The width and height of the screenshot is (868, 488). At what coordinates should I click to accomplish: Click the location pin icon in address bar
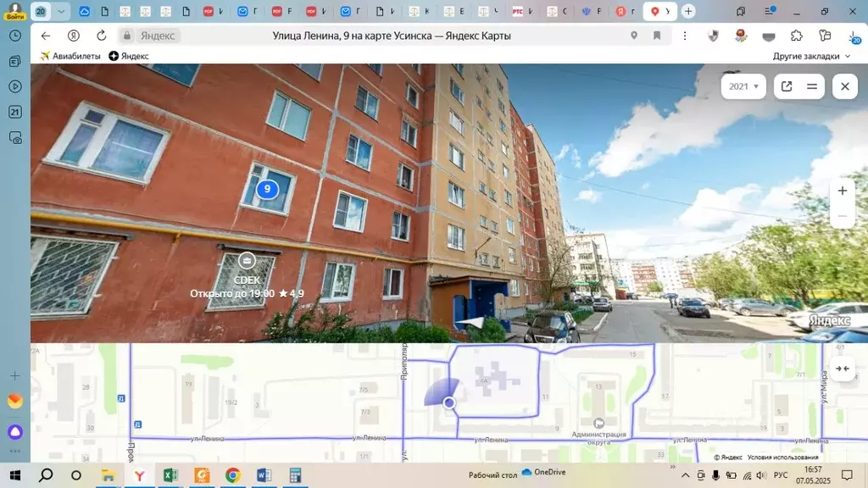coord(634,36)
